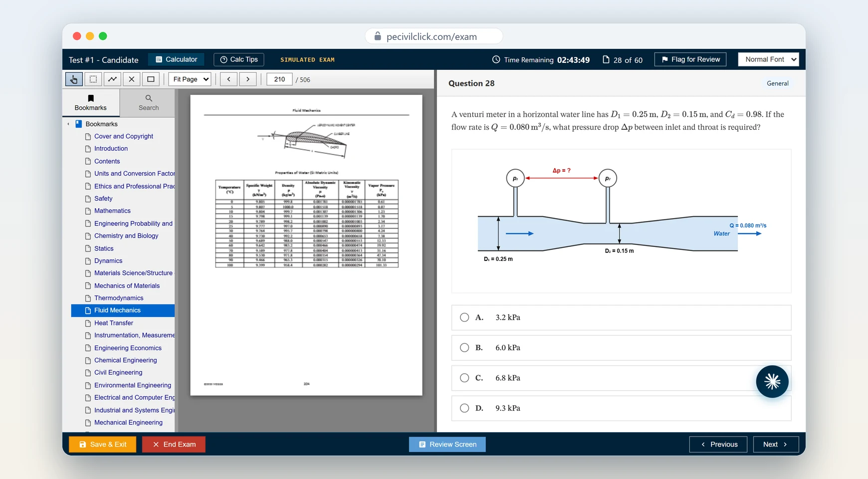Screen dimensions: 868x479
Task: Select answer D 9.3 kPa
Action: point(621,408)
